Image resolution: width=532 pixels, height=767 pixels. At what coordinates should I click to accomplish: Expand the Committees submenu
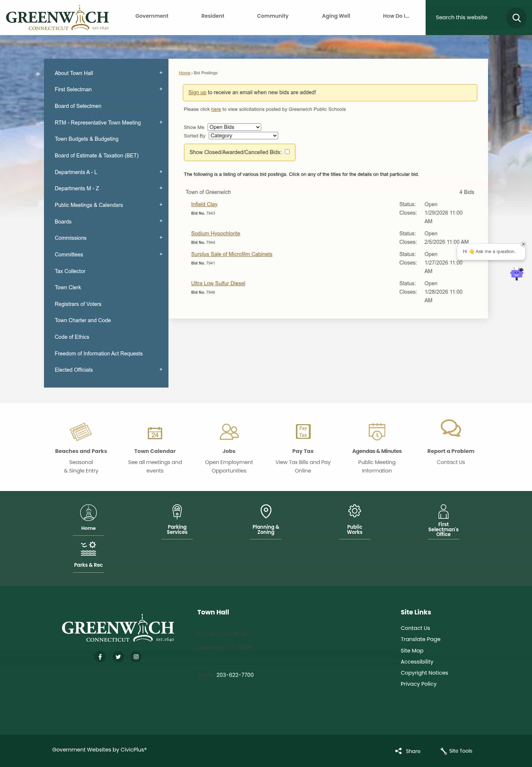(x=161, y=254)
